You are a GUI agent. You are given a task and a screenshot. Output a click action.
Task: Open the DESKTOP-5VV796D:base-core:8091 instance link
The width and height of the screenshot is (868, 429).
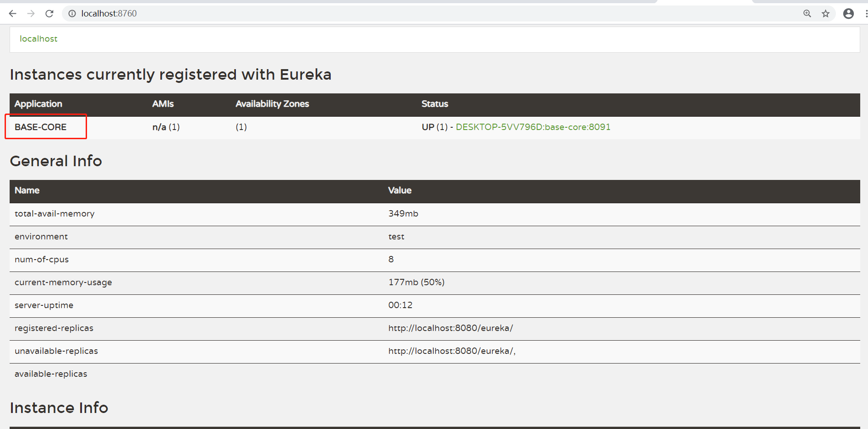point(533,127)
